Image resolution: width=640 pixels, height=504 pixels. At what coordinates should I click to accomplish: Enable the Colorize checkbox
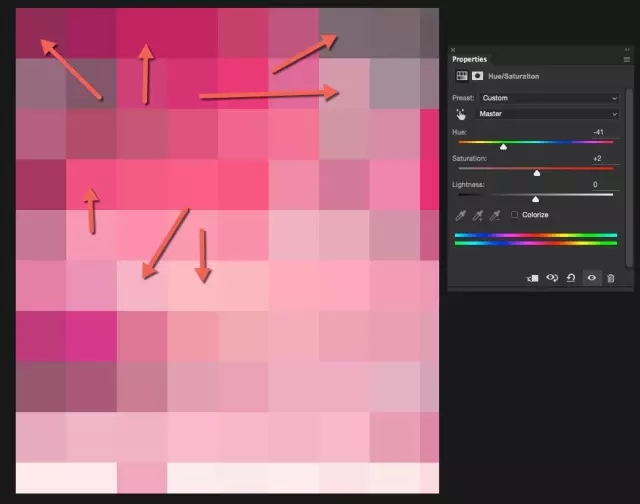[514, 215]
